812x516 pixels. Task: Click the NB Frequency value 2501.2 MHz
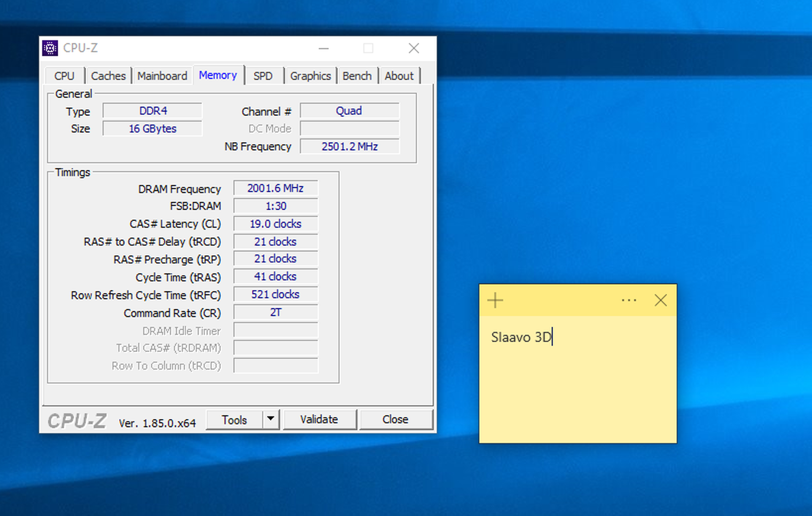[349, 146]
